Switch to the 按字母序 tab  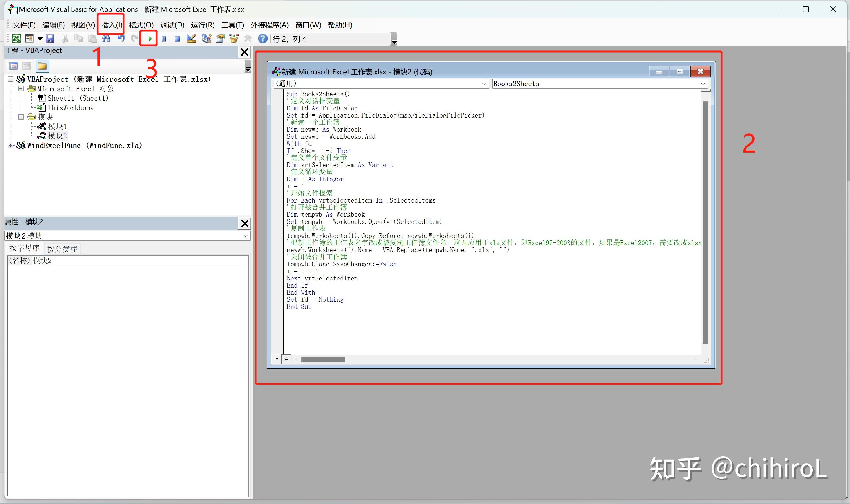point(25,248)
